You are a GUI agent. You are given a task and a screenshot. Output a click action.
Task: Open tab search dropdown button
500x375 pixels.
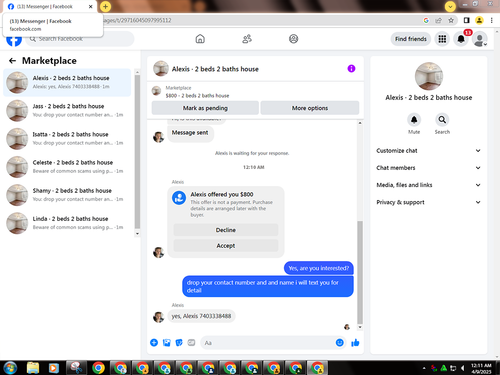coord(450,6)
